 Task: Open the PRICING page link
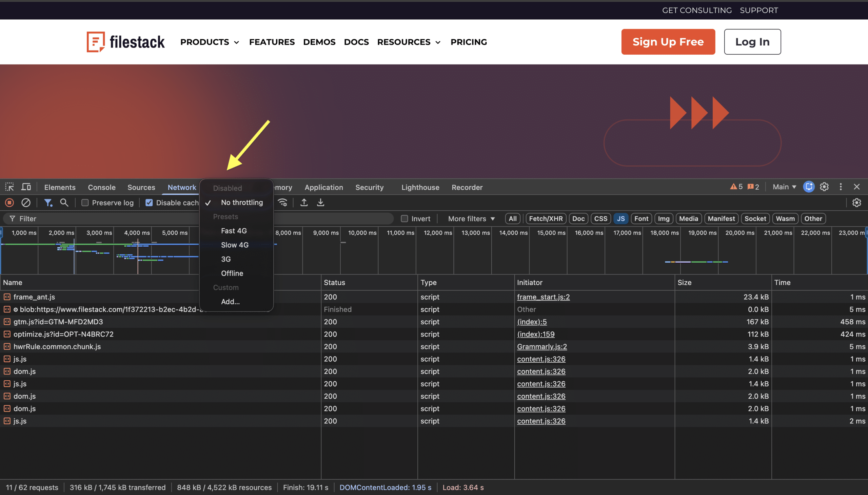(469, 42)
